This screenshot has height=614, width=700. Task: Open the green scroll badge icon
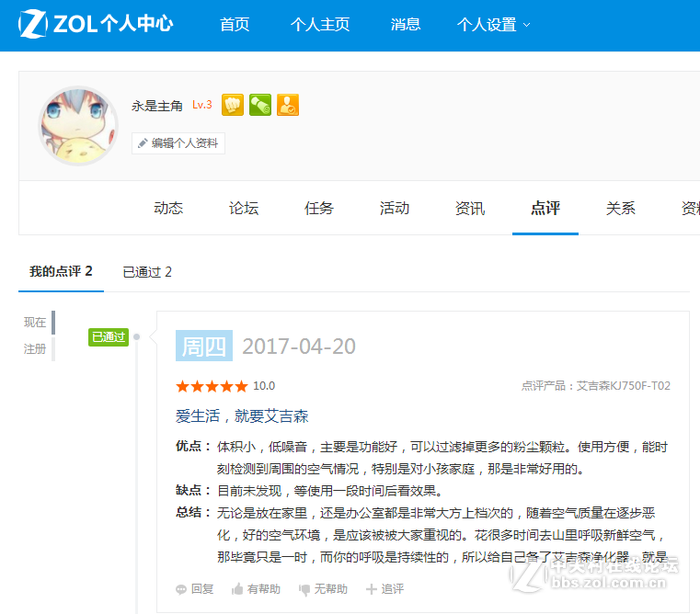[260, 105]
